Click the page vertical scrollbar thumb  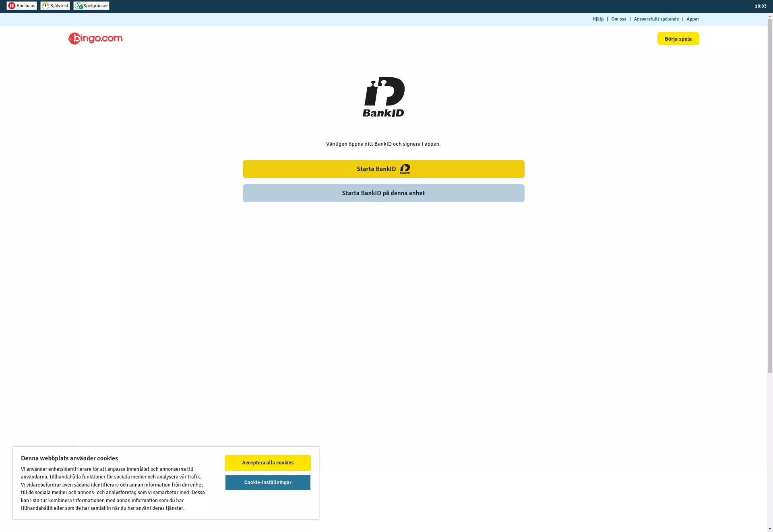point(770,196)
